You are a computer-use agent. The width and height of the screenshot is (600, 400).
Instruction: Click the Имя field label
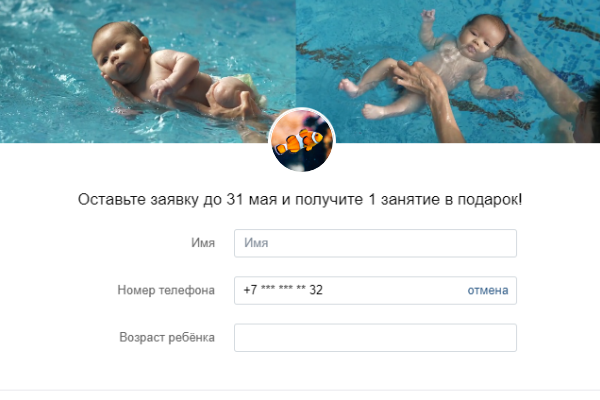[x=203, y=243]
